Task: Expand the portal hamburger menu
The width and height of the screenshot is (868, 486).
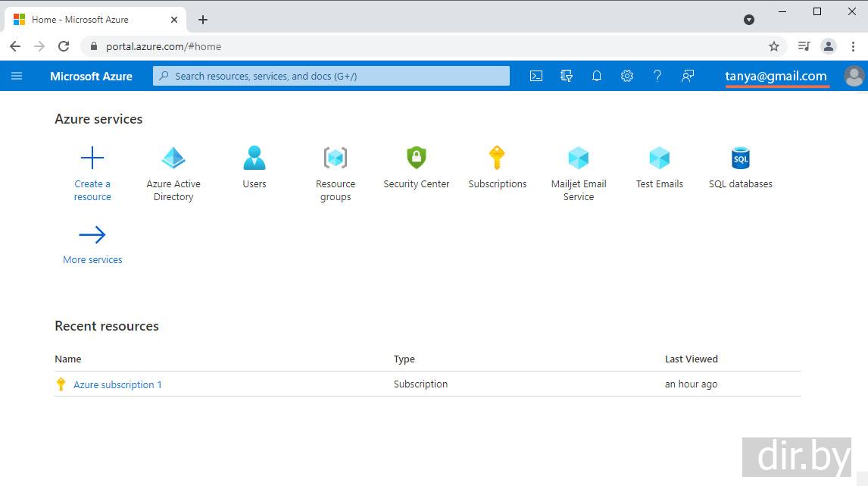Action: (17, 76)
